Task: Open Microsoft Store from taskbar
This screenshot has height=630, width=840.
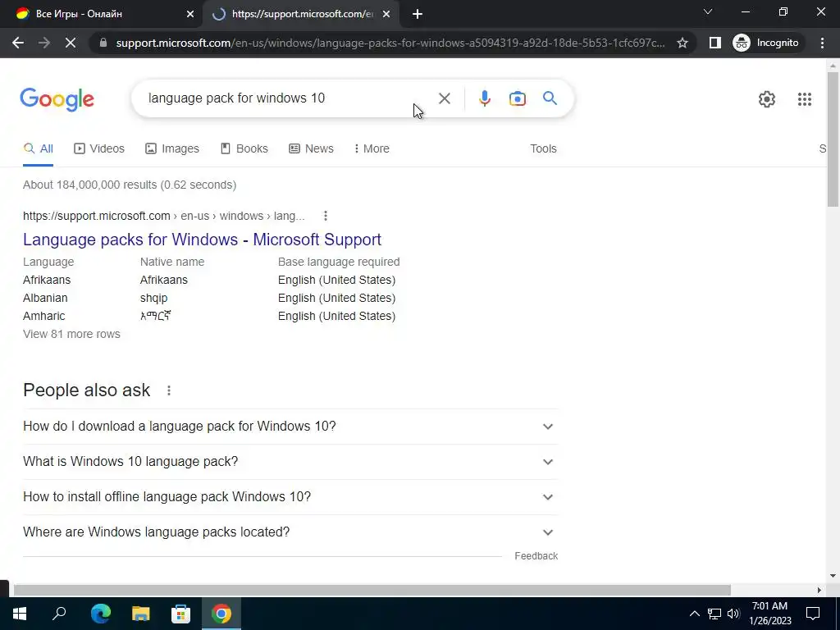Action: tap(180, 614)
